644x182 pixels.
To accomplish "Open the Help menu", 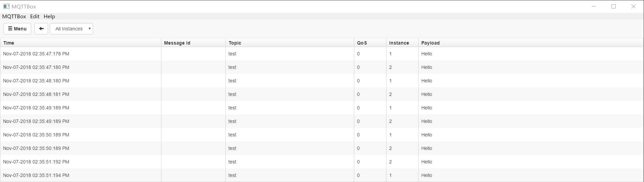I will point(49,16).
